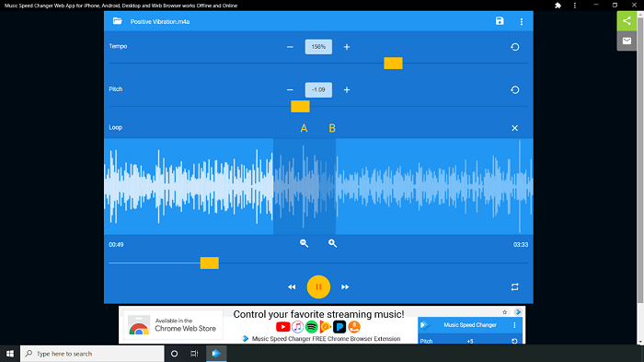This screenshot has width=644, height=362.
Task: Zoom in on the waveform
Action: 332,243
